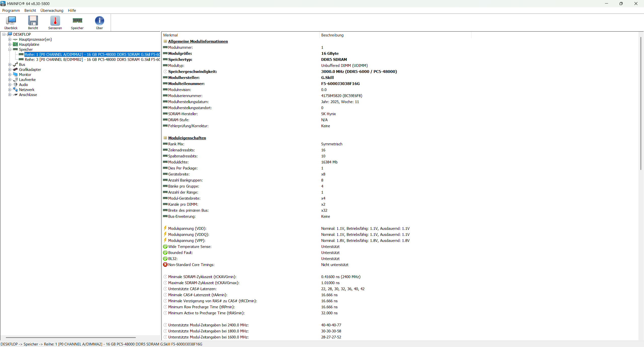The width and height of the screenshot is (644, 347).
Task: Open Sensoren thermometer icon
Action: tap(55, 21)
